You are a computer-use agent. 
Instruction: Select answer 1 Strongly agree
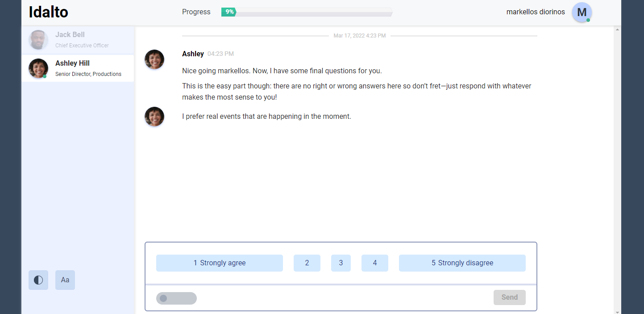point(219,263)
